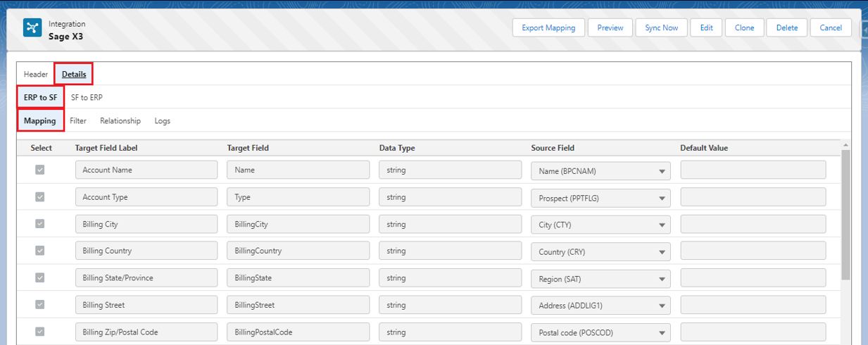868x345 pixels.
Task: Open the Postal code (POSCOD) dropdown
Action: click(600, 333)
